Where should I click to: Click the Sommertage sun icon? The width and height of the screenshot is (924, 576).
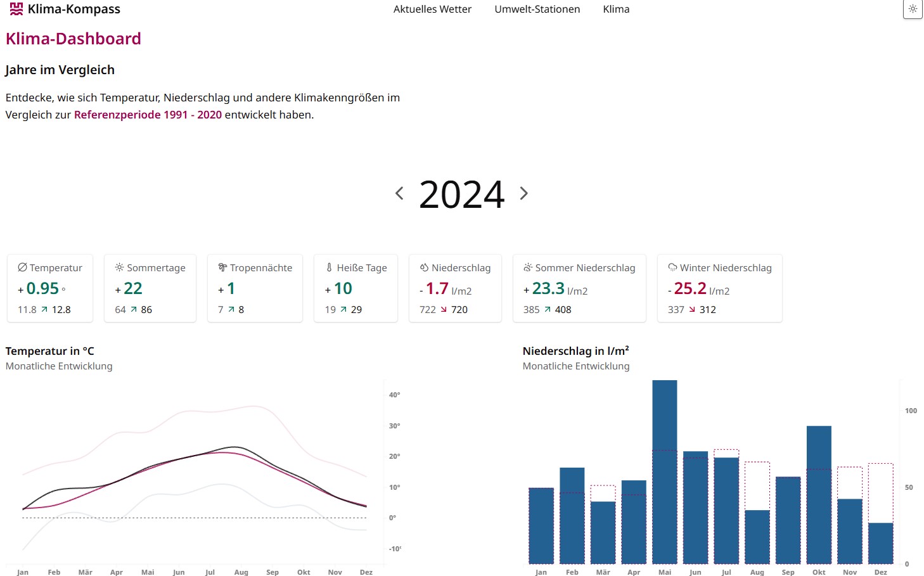click(119, 267)
